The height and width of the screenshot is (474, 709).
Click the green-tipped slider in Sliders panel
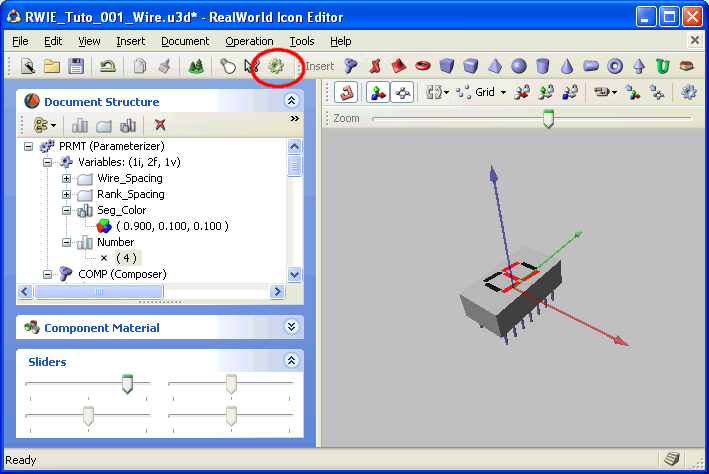point(128,384)
